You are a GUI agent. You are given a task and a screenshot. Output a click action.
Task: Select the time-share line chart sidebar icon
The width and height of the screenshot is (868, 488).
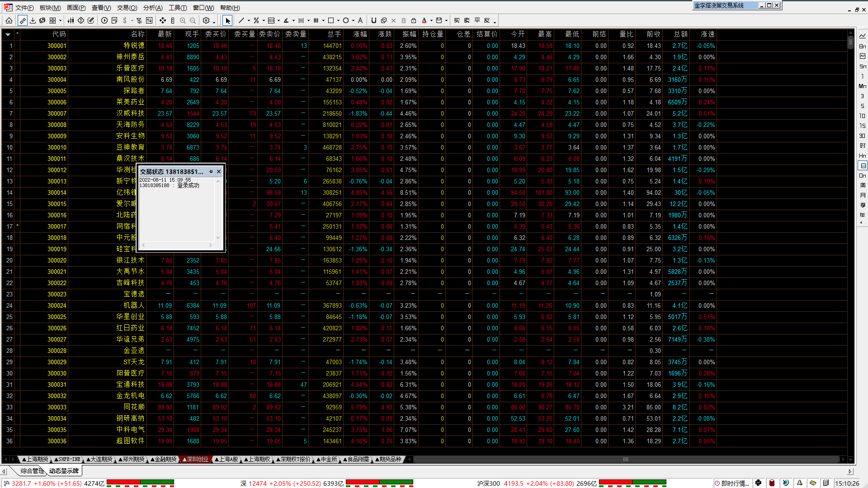(863, 36)
